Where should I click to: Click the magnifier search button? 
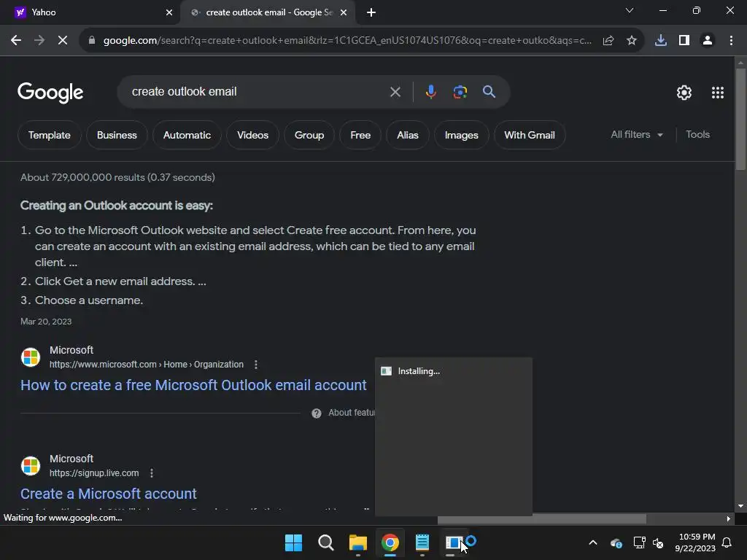[x=489, y=91]
